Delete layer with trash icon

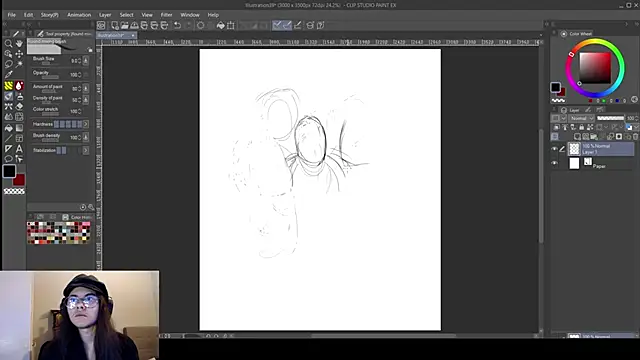pos(635,136)
